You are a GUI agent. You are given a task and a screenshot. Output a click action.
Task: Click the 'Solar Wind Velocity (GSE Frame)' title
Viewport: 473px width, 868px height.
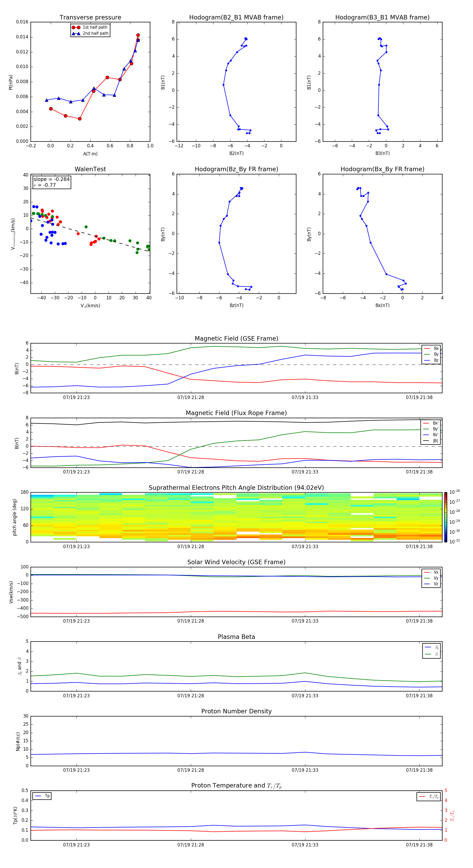click(236, 562)
